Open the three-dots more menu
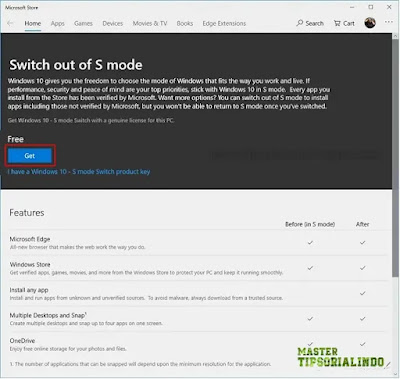The height and width of the screenshot is (379, 400). [389, 22]
